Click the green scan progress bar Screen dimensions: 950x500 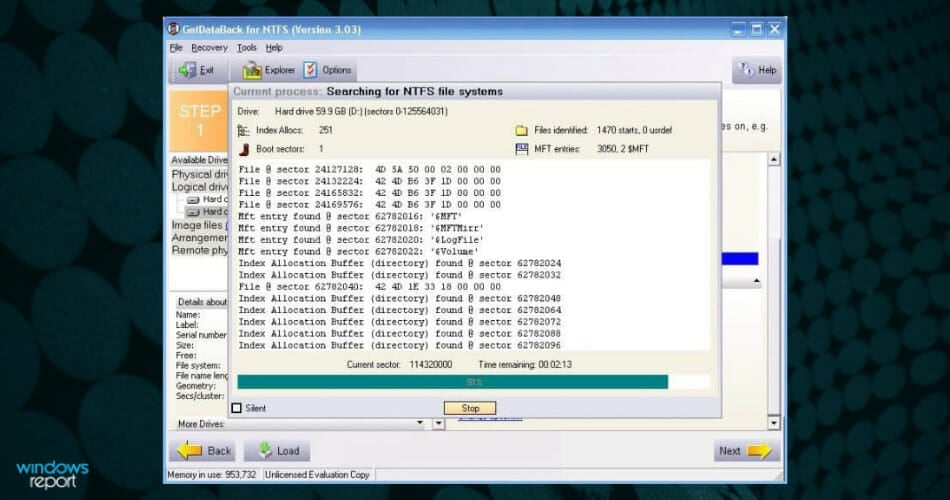coord(453,381)
